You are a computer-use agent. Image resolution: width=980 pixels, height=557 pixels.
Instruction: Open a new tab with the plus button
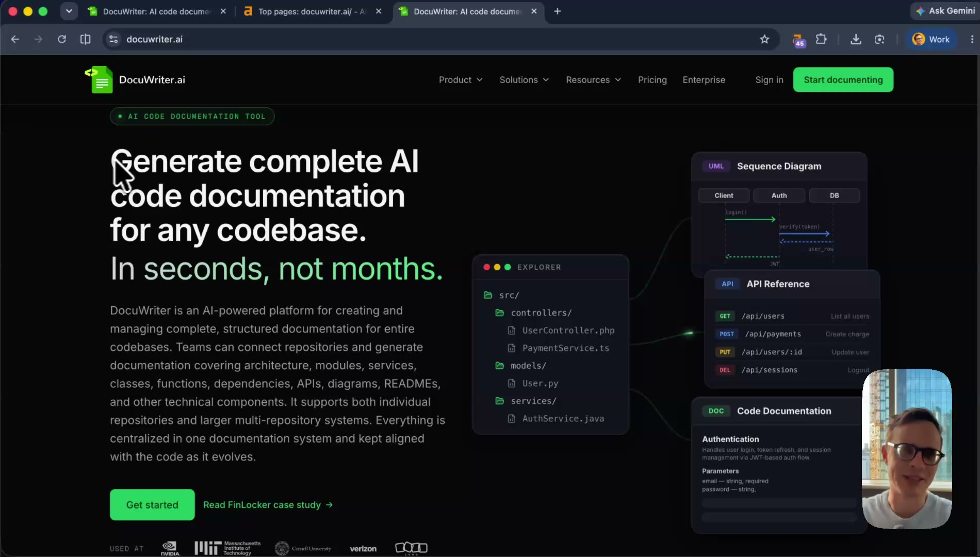pyautogui.click(x=558, y=11)
